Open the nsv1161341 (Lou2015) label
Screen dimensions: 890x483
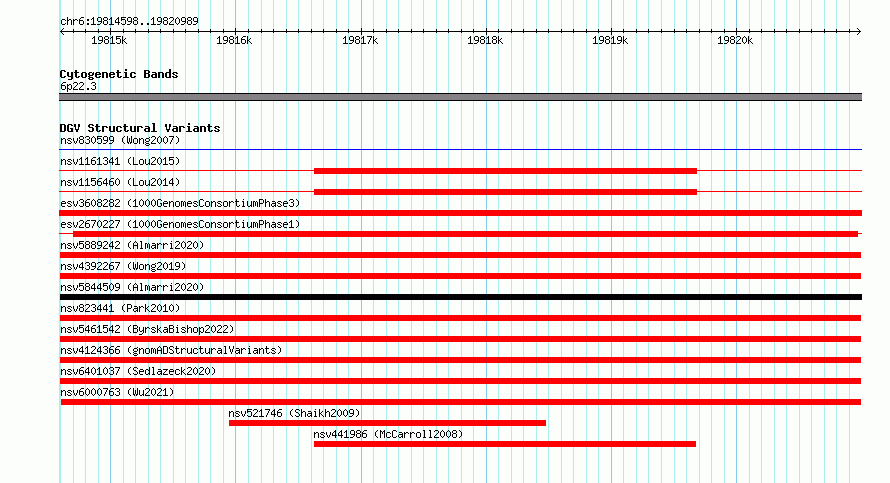click(120, 161)
